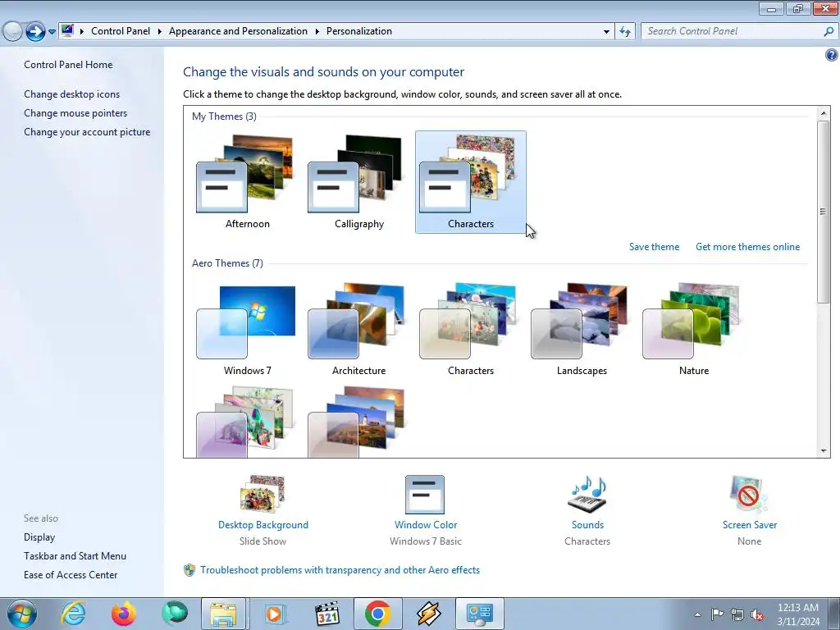The image size is (840, 630).
Task: Show hidden tray icons arrow
Action: 697,614
